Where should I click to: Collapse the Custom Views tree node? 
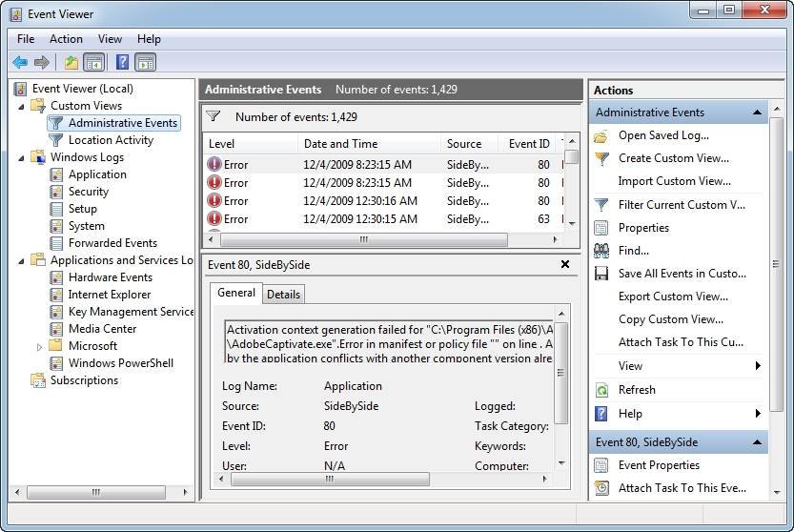pyautogui.click(x=22, y=106)
